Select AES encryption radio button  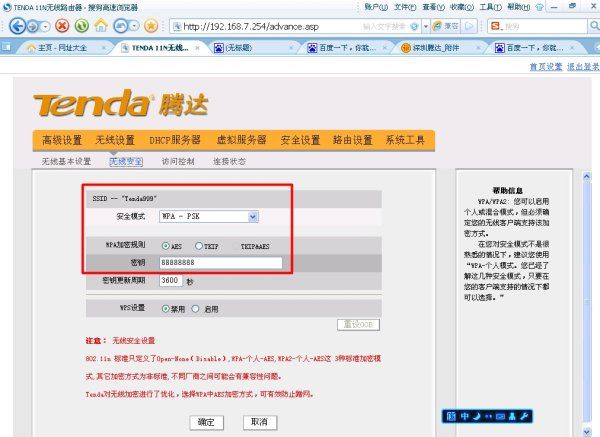tap(164, 245)
